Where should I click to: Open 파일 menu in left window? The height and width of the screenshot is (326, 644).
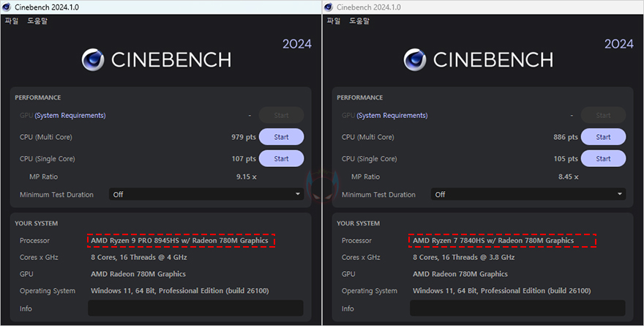(x=12, y=21)
